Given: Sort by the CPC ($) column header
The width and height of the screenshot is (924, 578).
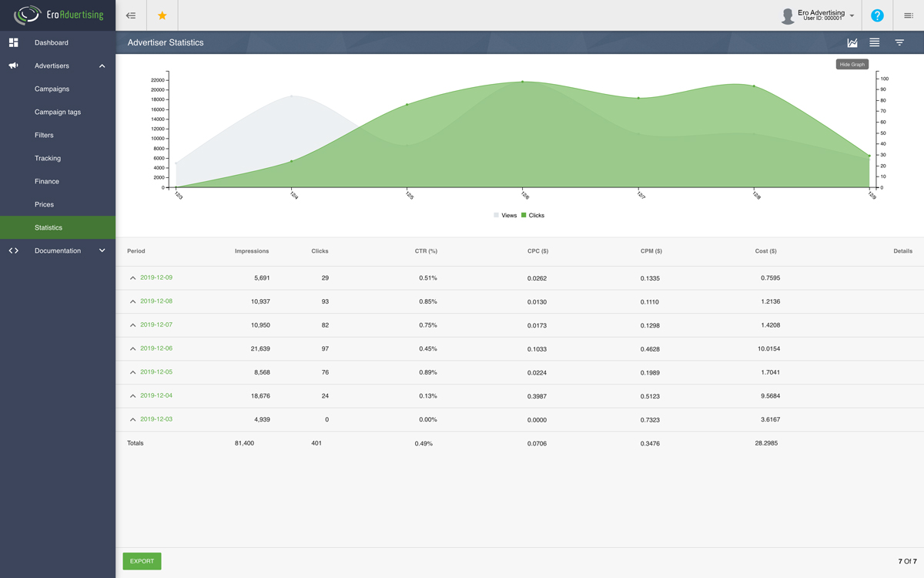Looking at the screenshot, I should [537, 251].
